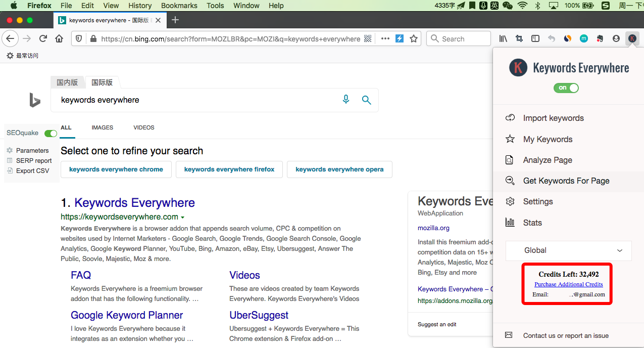644x348 pixels.
Task: Click Get Keywords For Page option
Action: 566,181
